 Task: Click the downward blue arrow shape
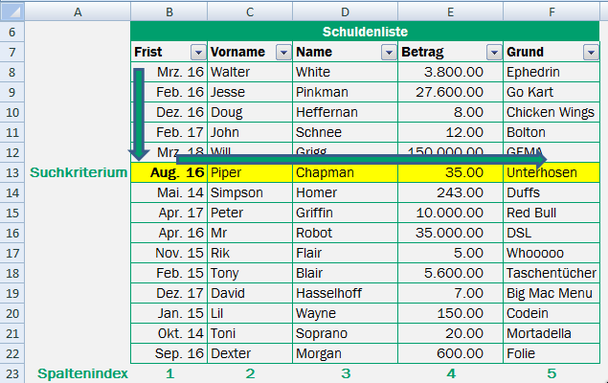point(139,114)
